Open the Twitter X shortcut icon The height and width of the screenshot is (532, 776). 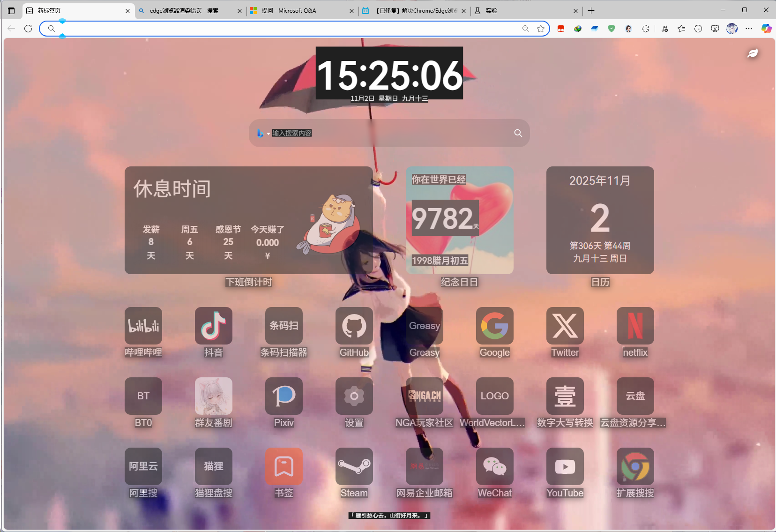point(565,326)
